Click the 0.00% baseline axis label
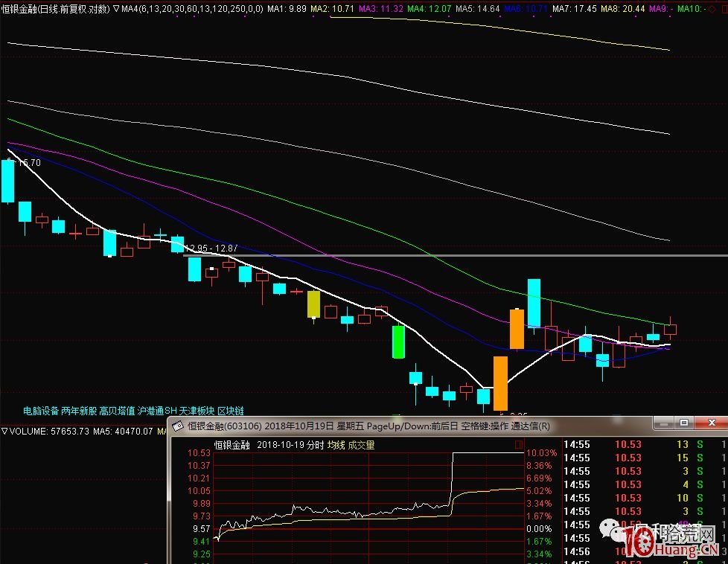 coord(539,529)
